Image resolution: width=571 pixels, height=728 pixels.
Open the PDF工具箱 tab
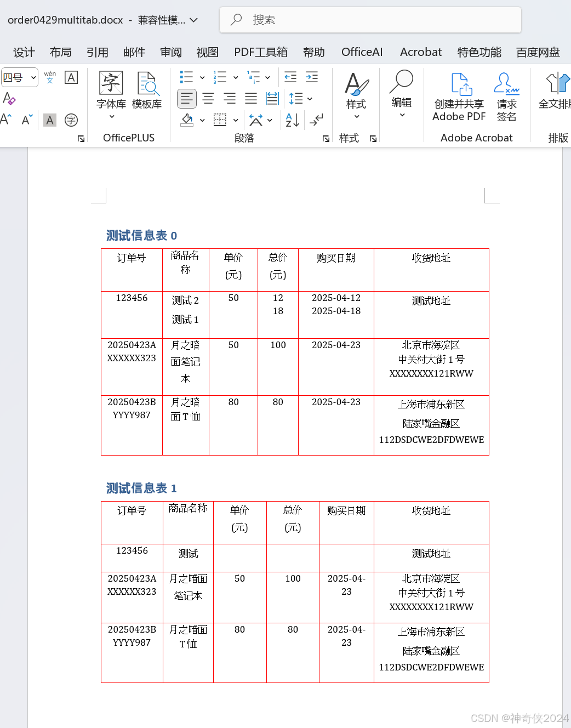click(261, 52)
